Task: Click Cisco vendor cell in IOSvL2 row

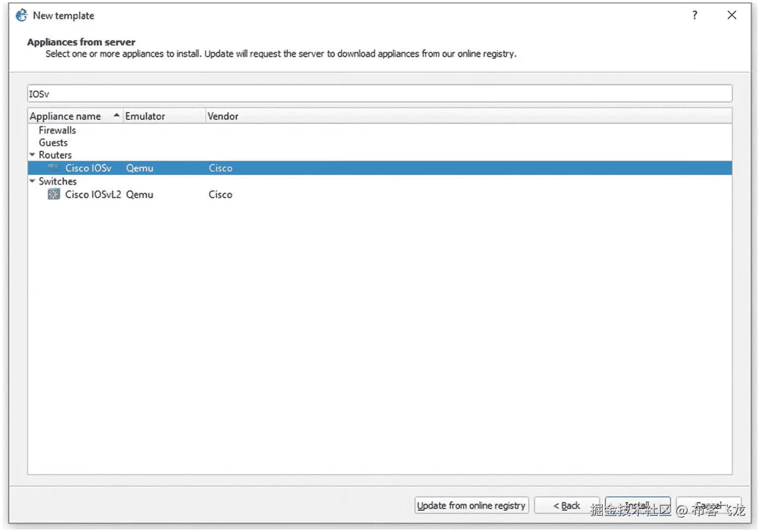Action: tap(220, 194)
